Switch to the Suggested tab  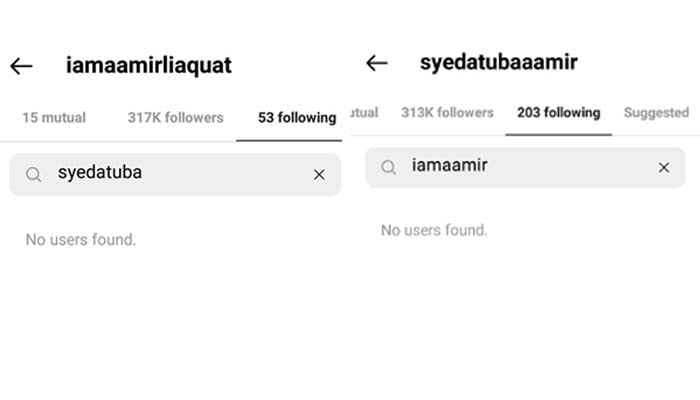[x=656, y=112]
